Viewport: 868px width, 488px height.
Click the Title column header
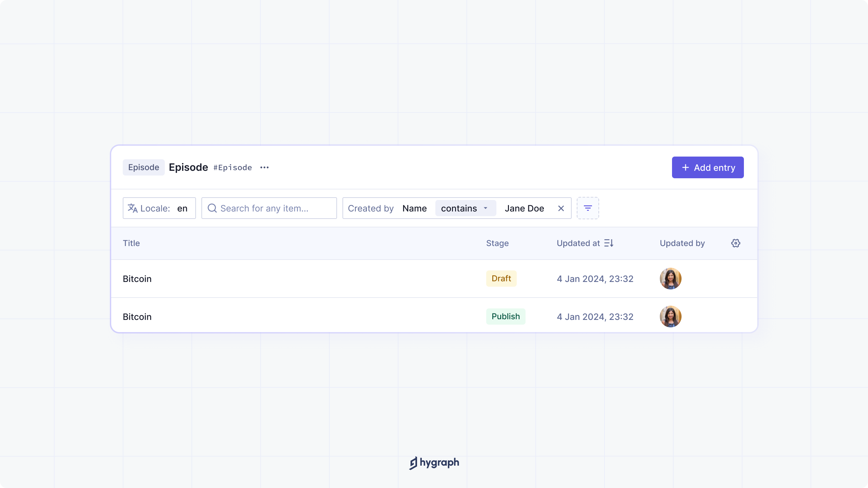click(x=131, y=243)
